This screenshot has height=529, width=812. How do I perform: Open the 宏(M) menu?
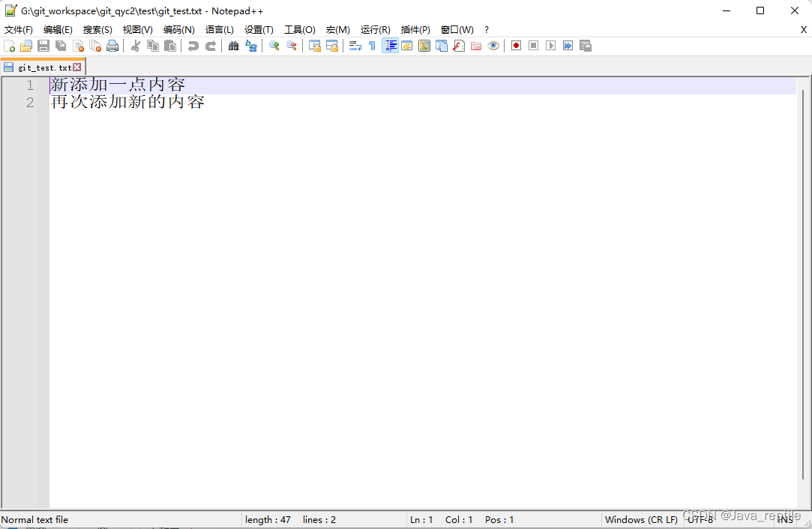click(x=338, y=30)
